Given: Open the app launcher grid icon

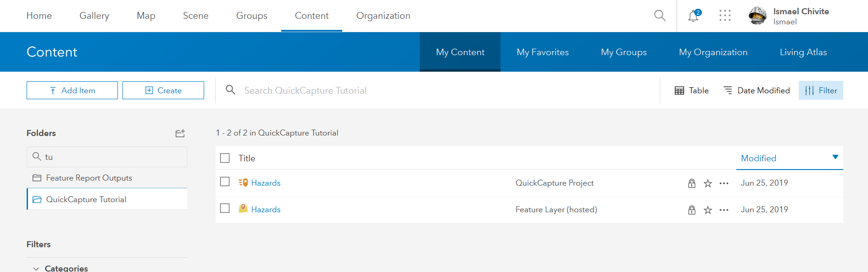Looking at the screenshot, I should [x=725, y=16].
